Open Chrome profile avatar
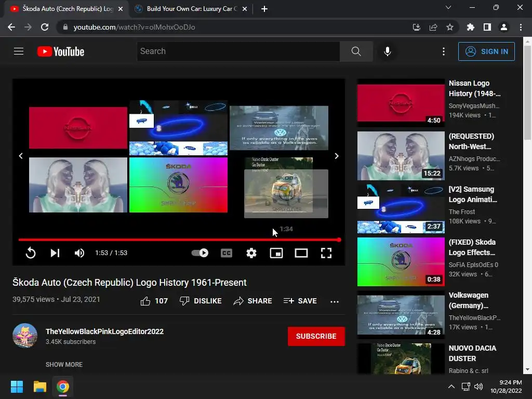Viewport: 532px width, 399px height. click(504, 27)
